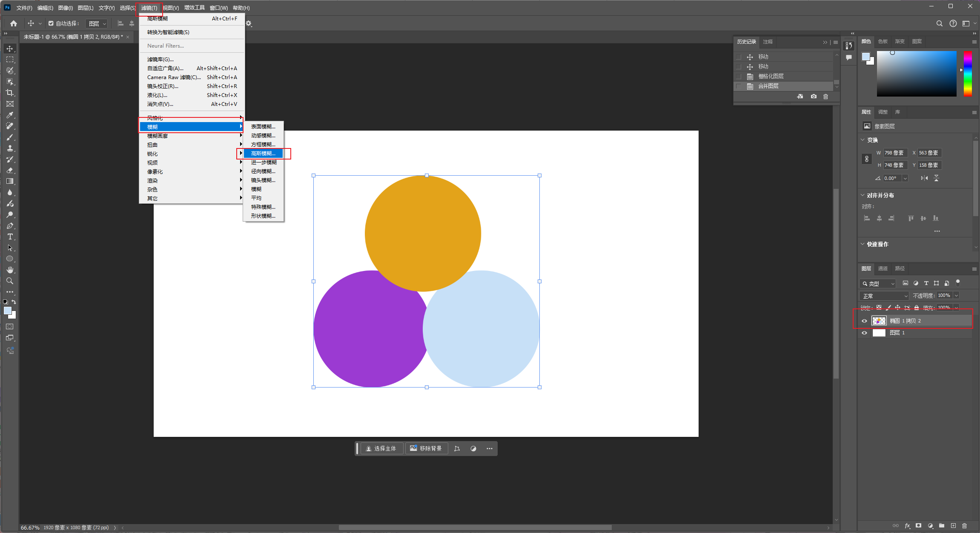Switch to the 通道 tab
Viewport: 980px width, 533px height.
pos(883,268)
